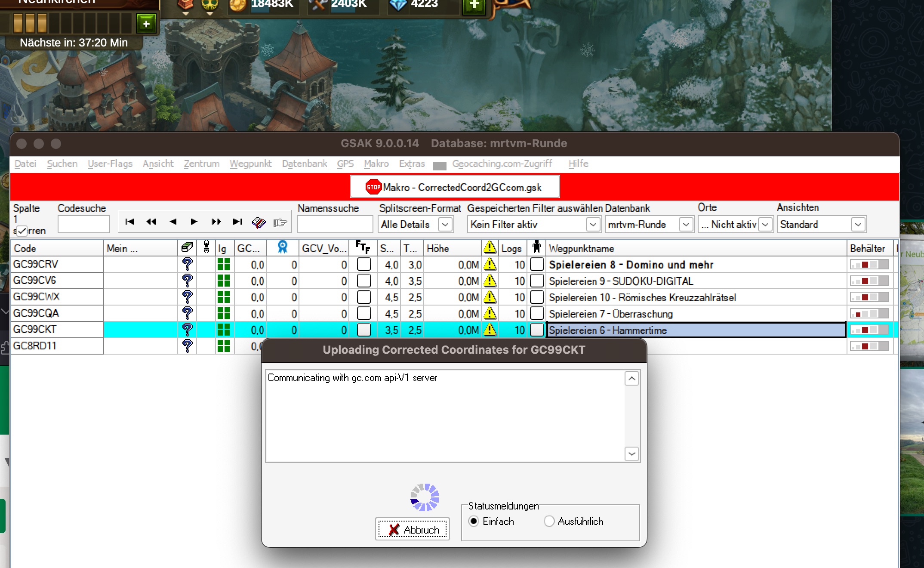The height and width of the screenshot is (568, 924).
Task: Click the Codesuche input field
Action: click(83, 224)
